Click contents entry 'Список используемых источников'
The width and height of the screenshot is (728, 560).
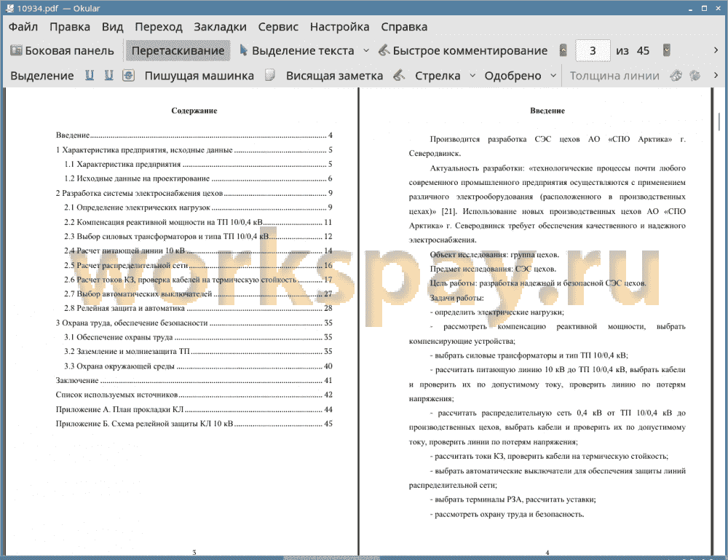[194, 395]
